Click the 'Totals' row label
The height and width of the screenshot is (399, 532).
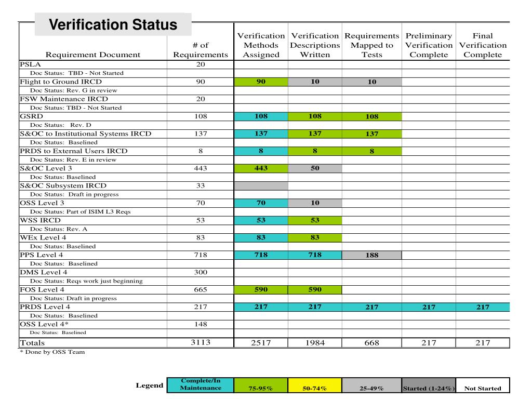coord(32,343)
